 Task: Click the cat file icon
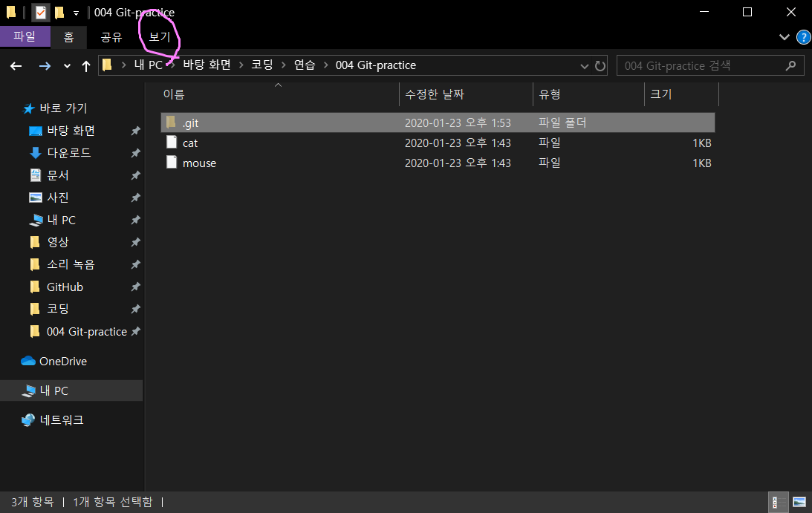[x=172, y=142]
